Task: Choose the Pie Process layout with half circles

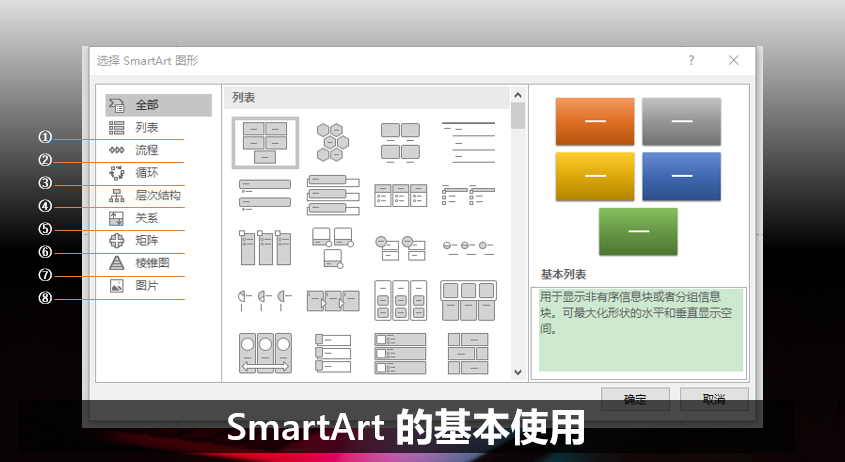Action: [265, 300]
